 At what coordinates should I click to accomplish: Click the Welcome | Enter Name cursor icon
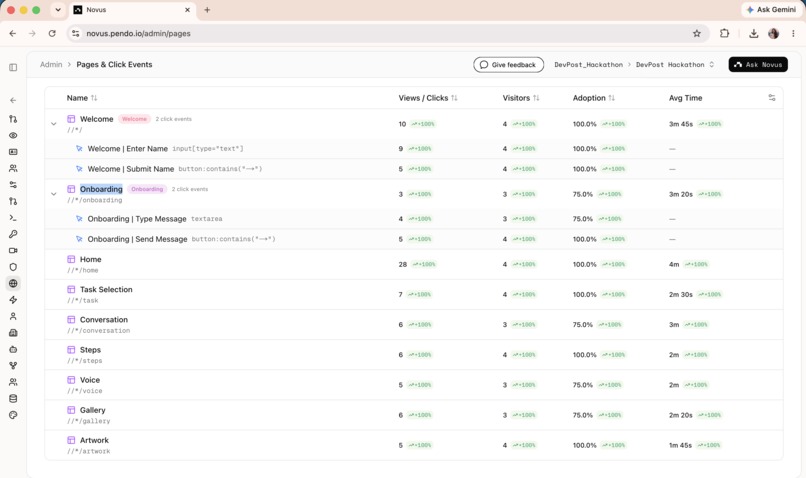[x=79, y=149]
